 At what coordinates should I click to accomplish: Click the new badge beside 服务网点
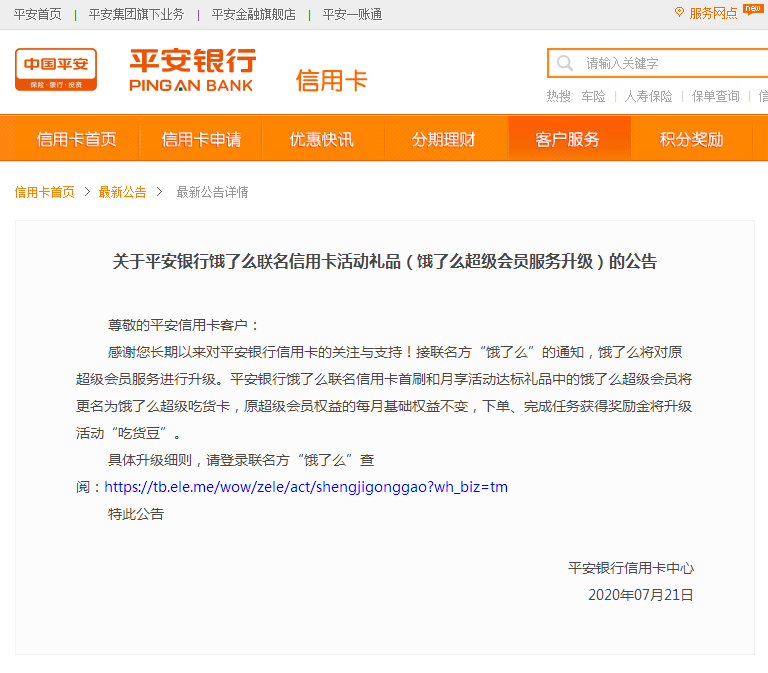click(753, 9)
